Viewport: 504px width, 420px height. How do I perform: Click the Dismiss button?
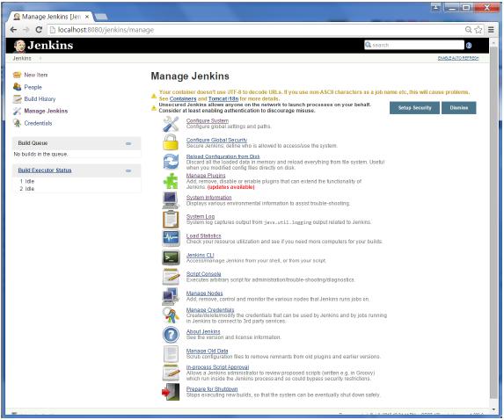[x=459, y=108]
